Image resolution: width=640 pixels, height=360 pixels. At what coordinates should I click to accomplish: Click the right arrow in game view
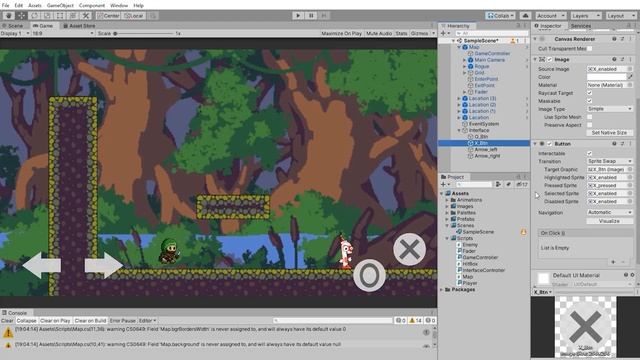pos(104,265)
